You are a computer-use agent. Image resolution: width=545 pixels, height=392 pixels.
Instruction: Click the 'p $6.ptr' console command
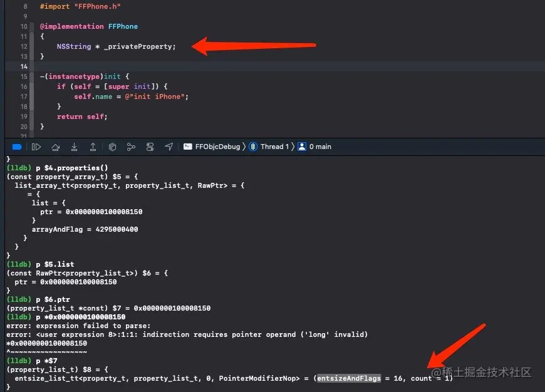pyautogui.click(x=53, y=299)
